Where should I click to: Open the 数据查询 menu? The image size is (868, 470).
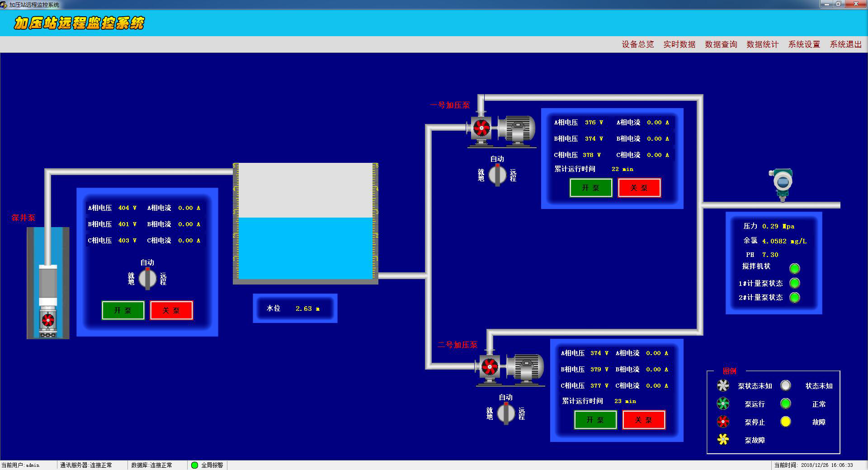click(x=721, y=44)
